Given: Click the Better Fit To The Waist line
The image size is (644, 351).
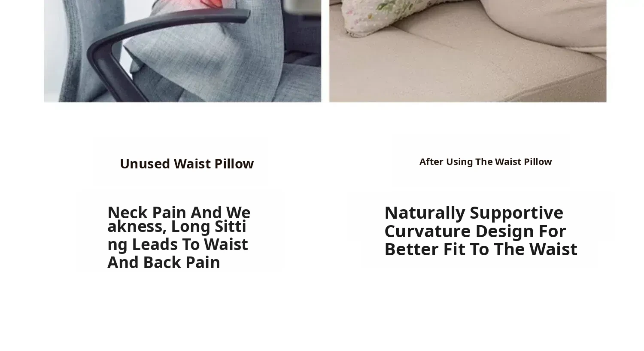Looking at the screenshot, I should click(481, 249).
